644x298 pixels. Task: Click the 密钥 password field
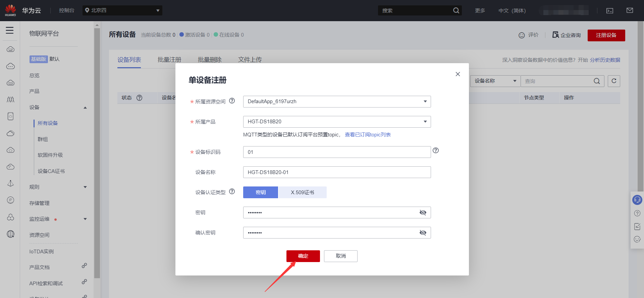click(x=337, y=212)
